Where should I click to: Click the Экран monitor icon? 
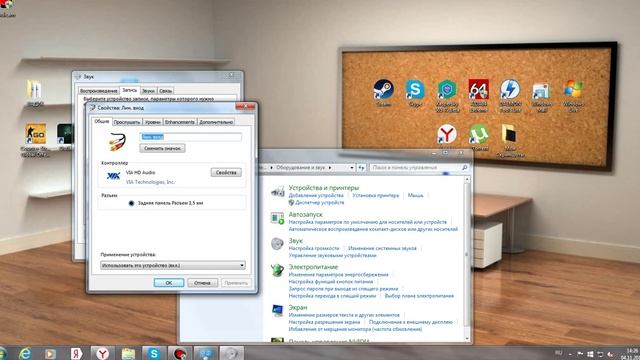(x=278, y=310)
